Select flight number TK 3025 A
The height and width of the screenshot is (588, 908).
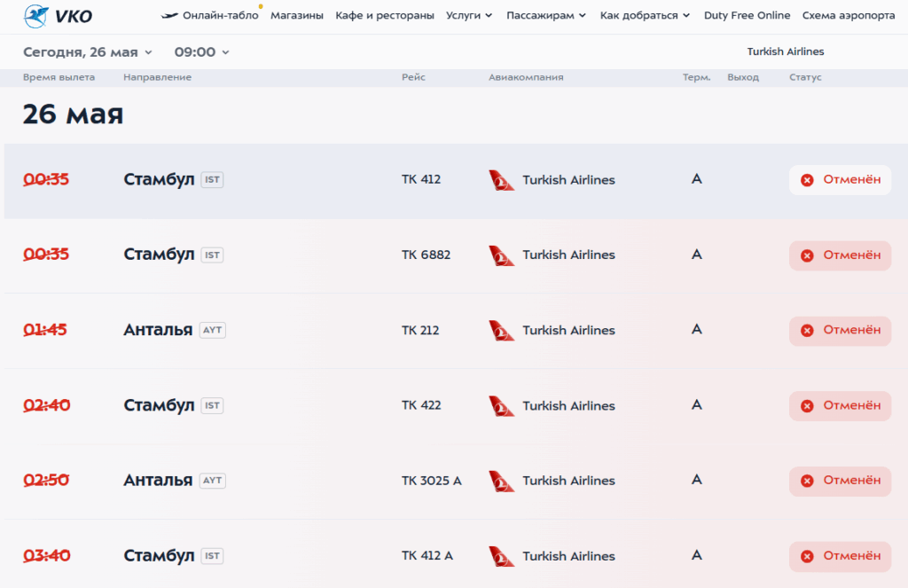(x=432, y=481)
